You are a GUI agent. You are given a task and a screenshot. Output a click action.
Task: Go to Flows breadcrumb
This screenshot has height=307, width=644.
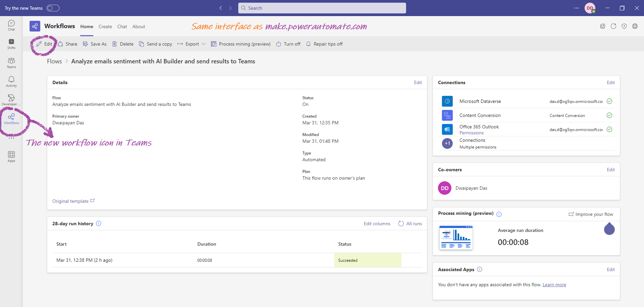(54, 61)
